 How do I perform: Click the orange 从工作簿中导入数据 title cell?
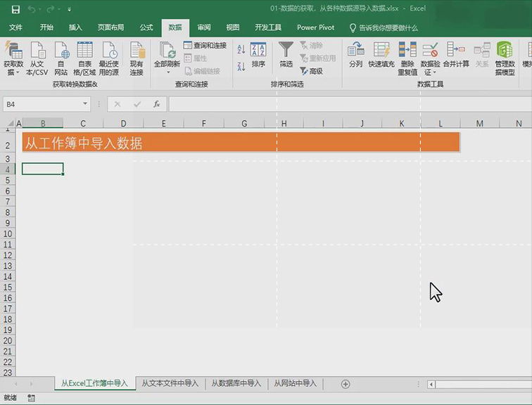tap(241, 142)
